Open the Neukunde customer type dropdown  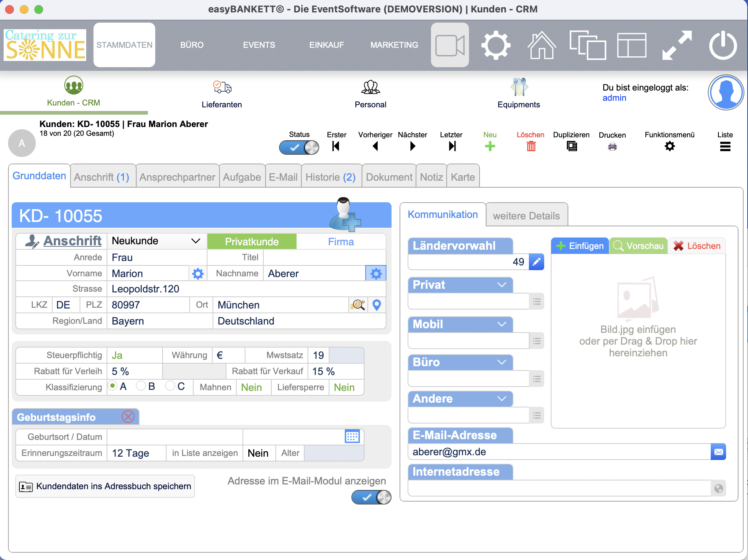coord(156,241)
